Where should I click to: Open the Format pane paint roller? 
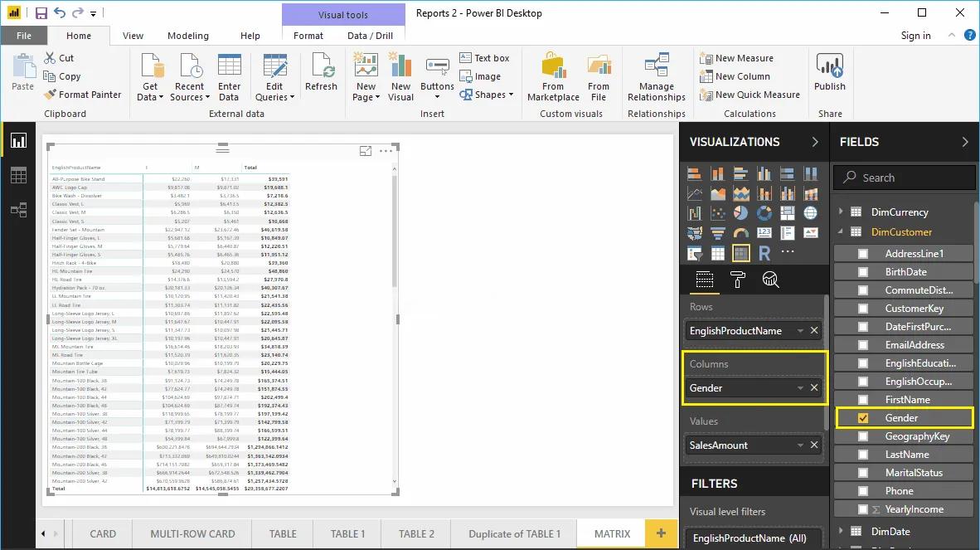(737, 280)
